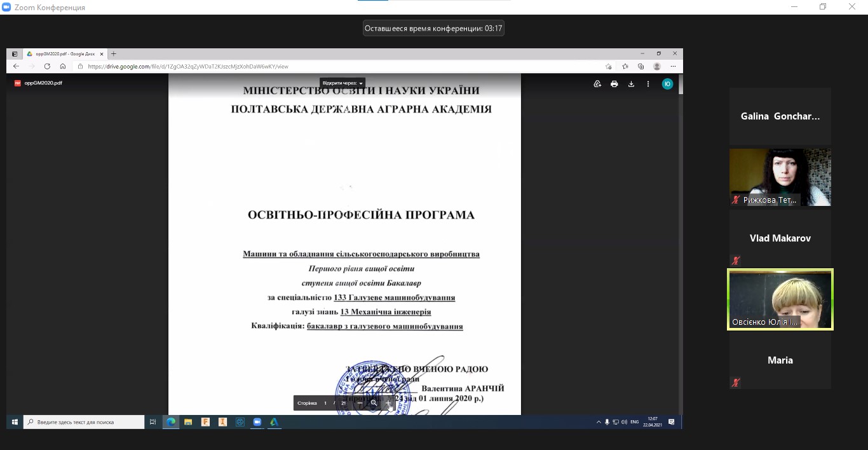Open Google Drive app in taskbar
This screenshot has width=868, height=450.
(x=275, y=422)
